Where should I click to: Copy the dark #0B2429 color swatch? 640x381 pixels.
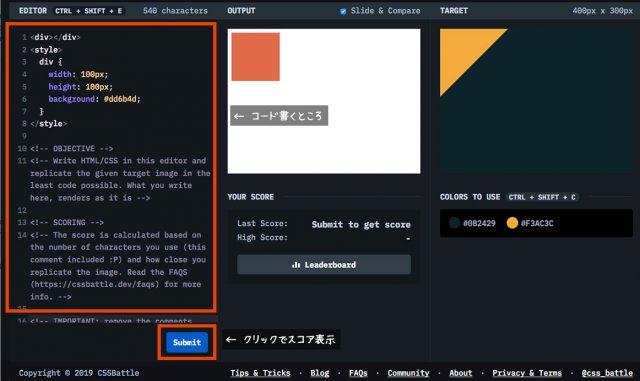tap(454, 223)
